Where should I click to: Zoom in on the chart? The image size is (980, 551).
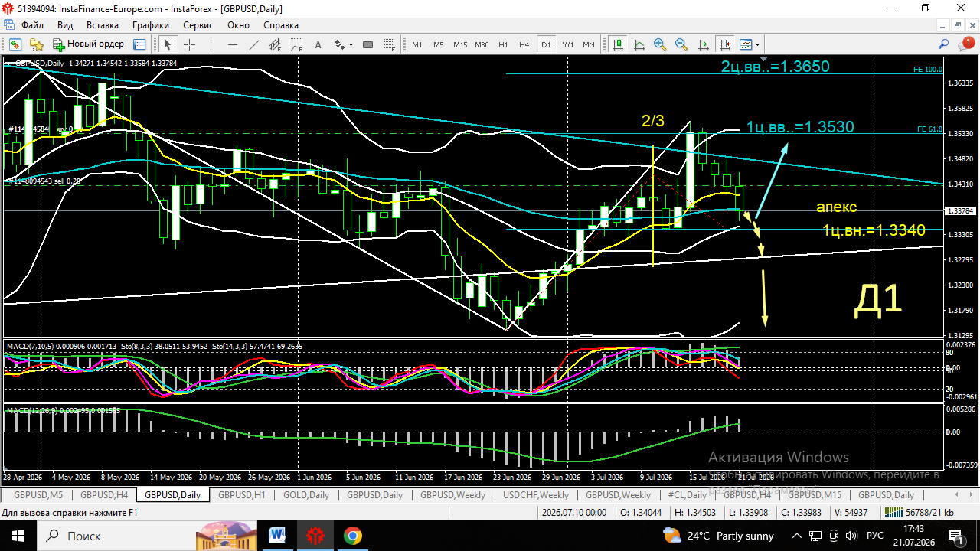(660, 44)
